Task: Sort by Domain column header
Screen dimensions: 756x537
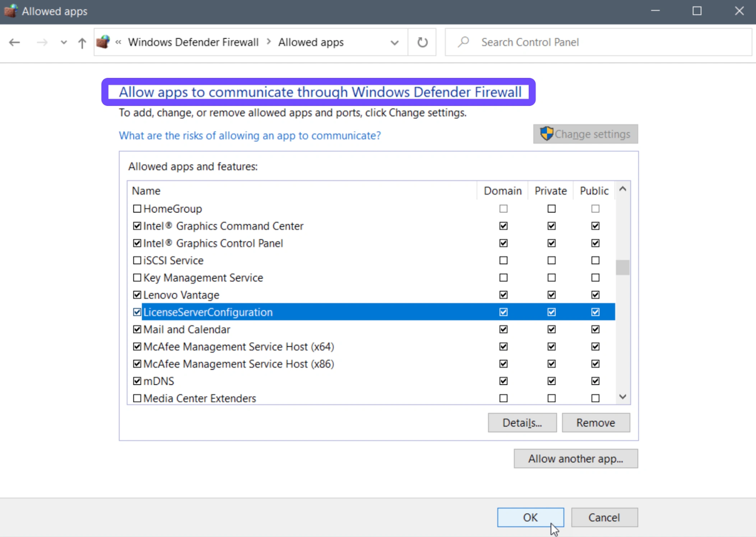Action: 503,191
